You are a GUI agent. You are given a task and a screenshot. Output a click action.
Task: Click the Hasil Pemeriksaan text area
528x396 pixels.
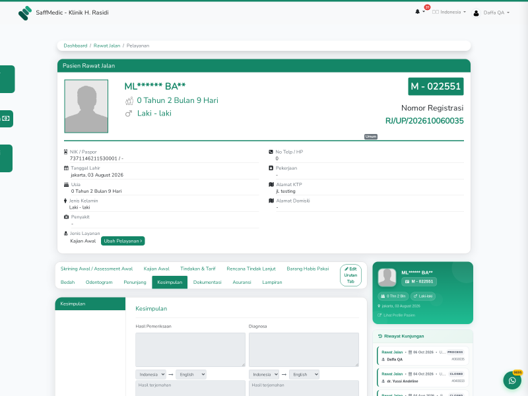(x=190, y=350)
